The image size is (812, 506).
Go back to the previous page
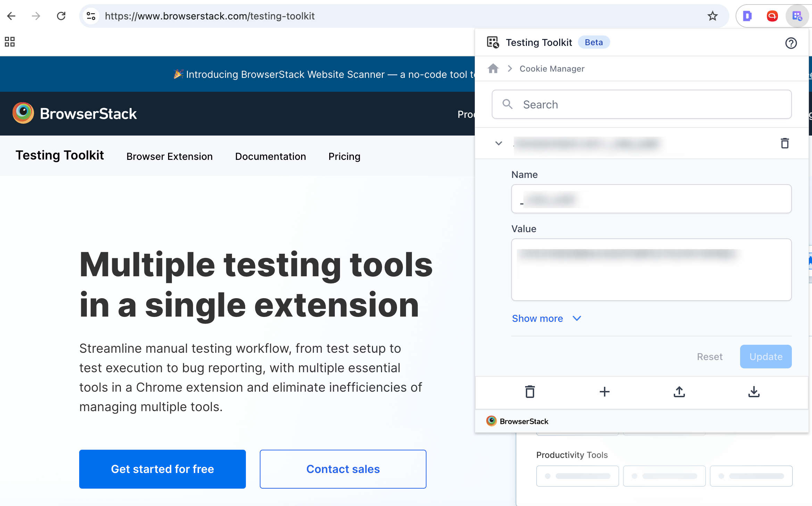click(11, 16)
